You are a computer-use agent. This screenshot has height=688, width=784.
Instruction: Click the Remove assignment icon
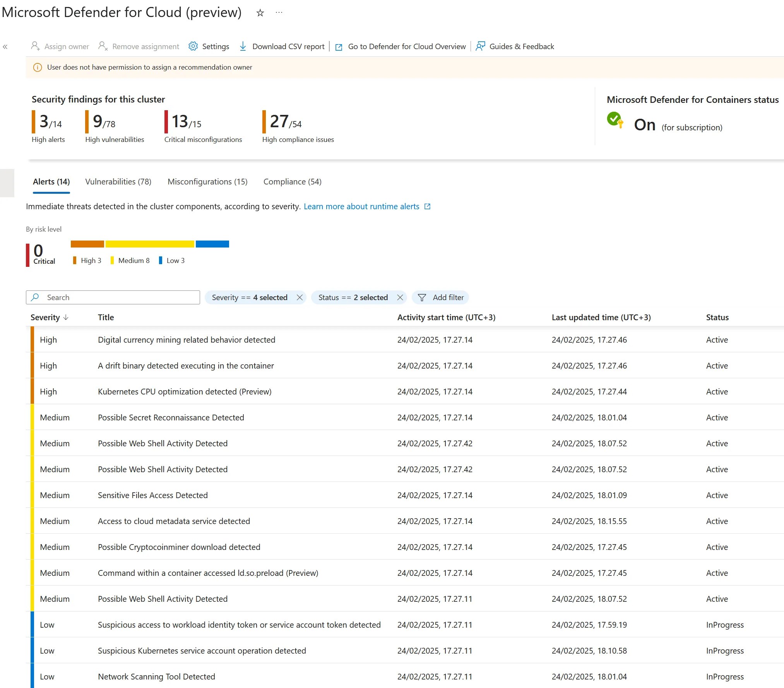coord(103,46)
